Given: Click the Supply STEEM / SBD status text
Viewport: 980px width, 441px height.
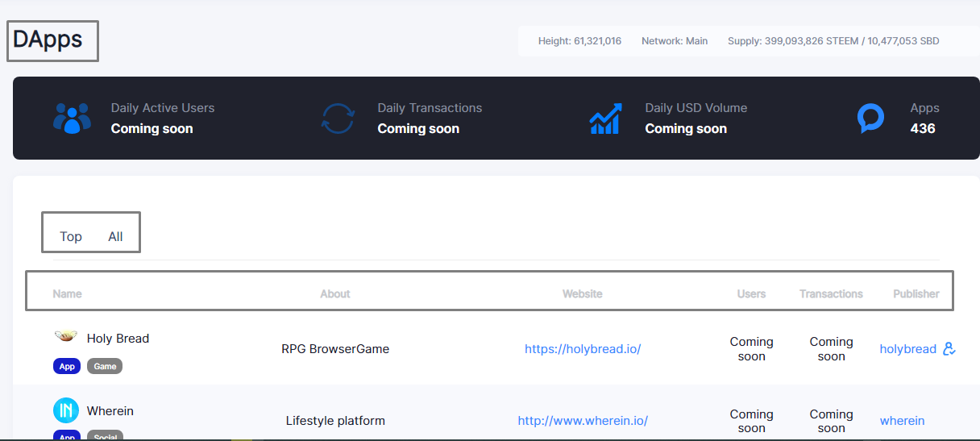Looking at the screenshot, I should 833,41.
